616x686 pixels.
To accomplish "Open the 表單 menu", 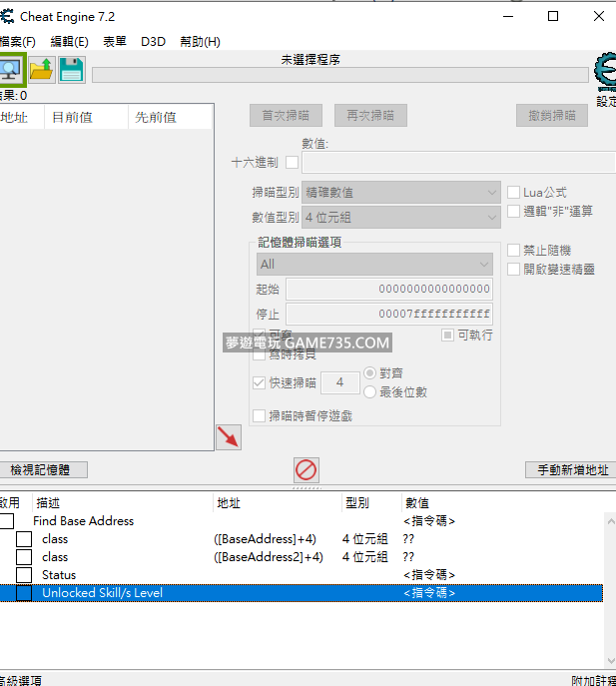I will click(x=115, y=42).
